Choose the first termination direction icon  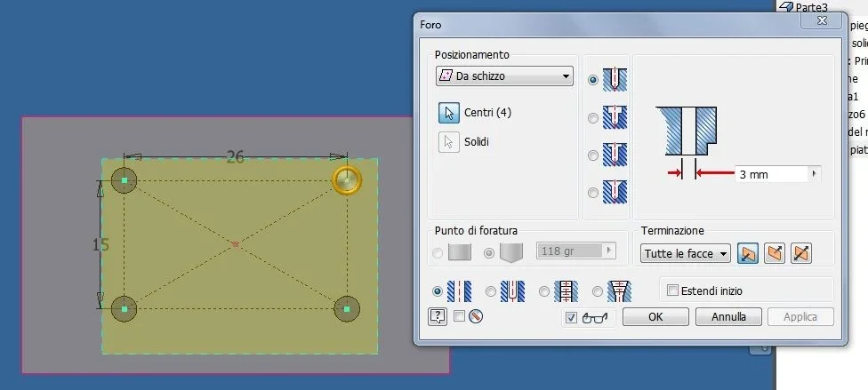(748, 253)
